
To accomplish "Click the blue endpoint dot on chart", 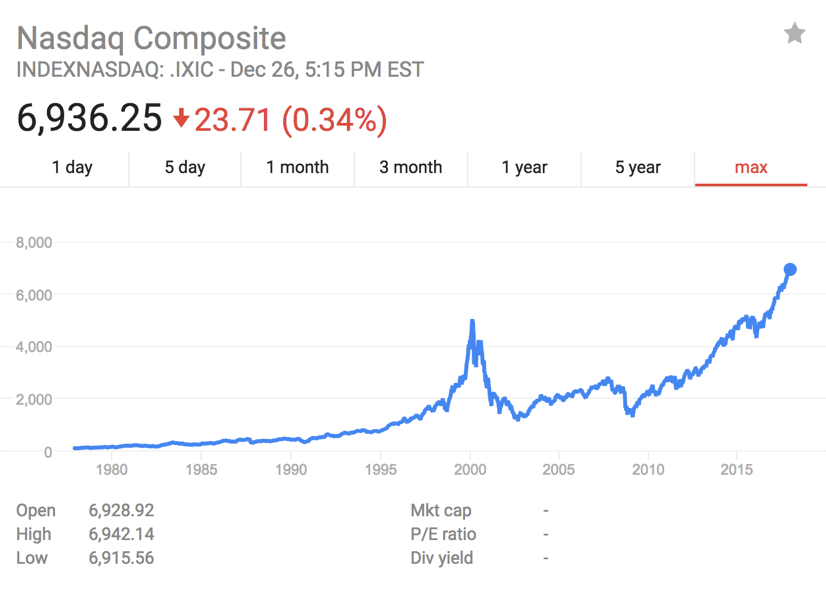I will (x=790, y=269).
